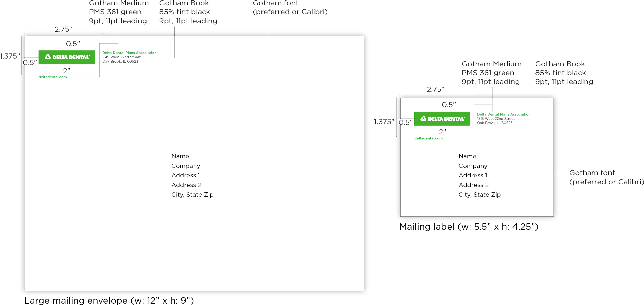Image resolution: width=644 pixels, height=305 pixels.
Task: Open the deltadental.com link on the mailing label
Action: click(x=429, y=138)
